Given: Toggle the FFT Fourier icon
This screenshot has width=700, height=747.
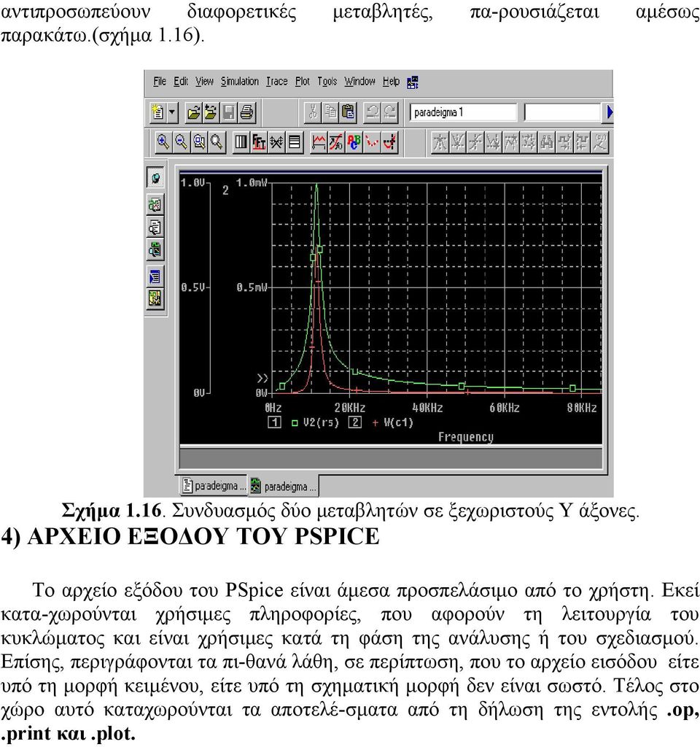Looking at the screenshot, I should coord(259,142).
